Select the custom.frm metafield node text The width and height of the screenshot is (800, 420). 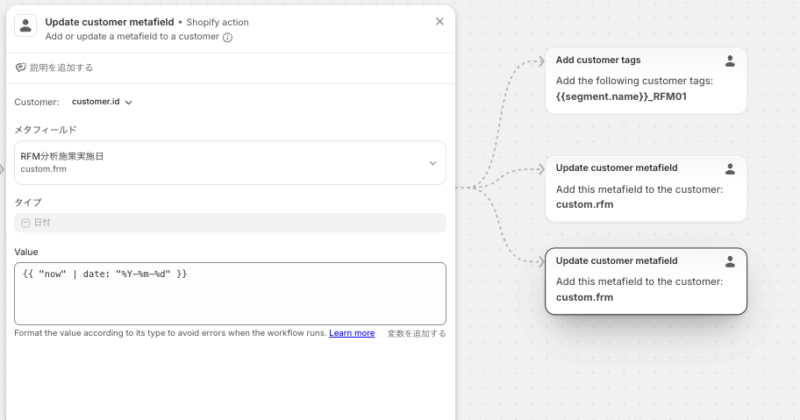[584, 297]
